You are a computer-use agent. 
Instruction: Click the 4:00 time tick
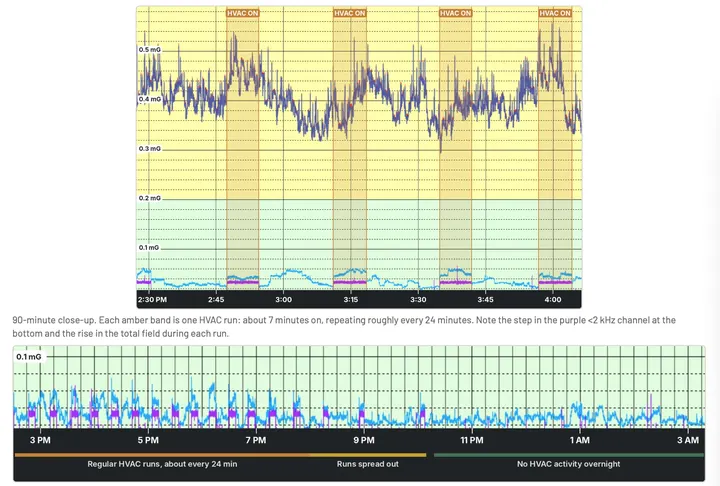(x=553, y=300)
